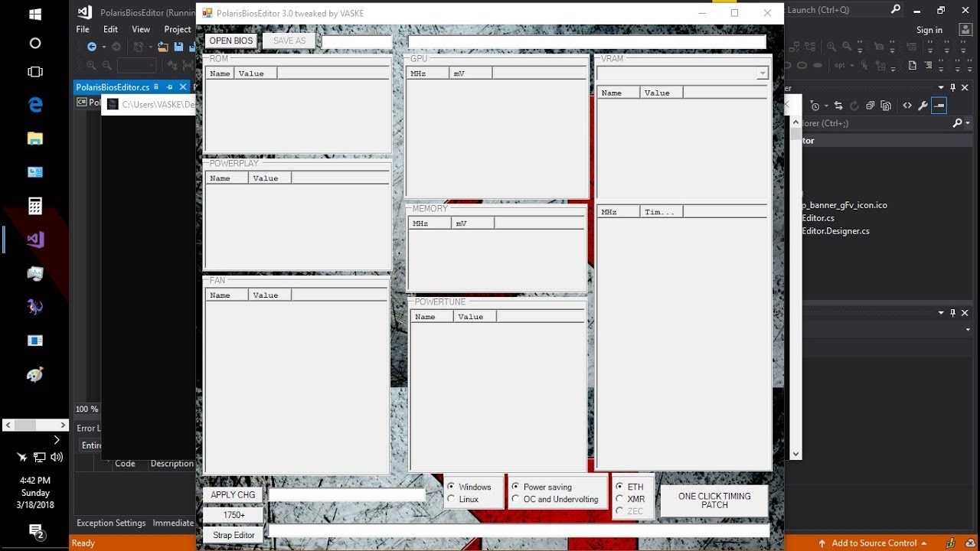Open the Windows Start menu
Viewport: 980px width, 551px height.
coord(34,14)
